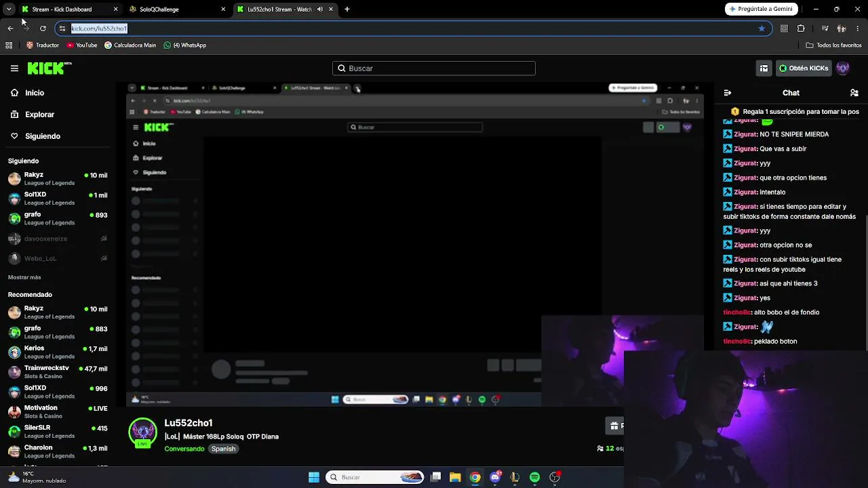
Task: Open the Motivation recommended channel
Action: pyautogui.click(x=58, y=412)
